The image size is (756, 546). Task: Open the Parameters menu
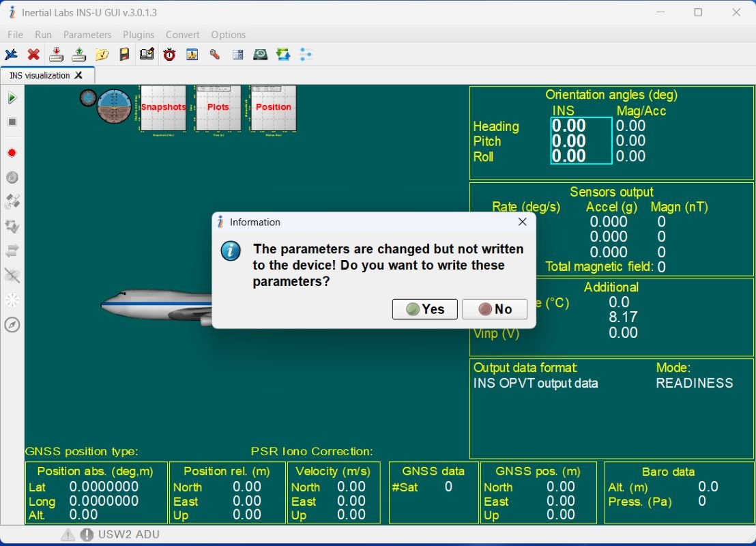pyautogui.click(x=87, y=34)
